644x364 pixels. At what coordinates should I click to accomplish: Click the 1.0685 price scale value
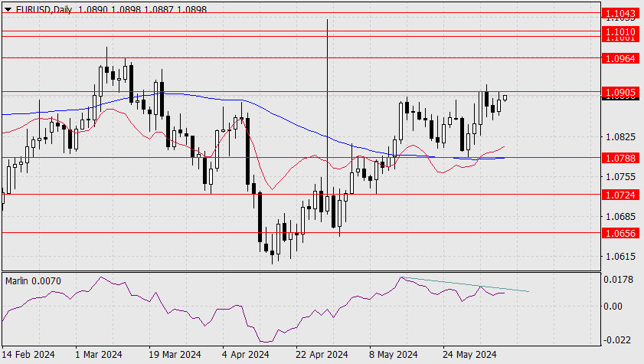[x=620, y=215]
